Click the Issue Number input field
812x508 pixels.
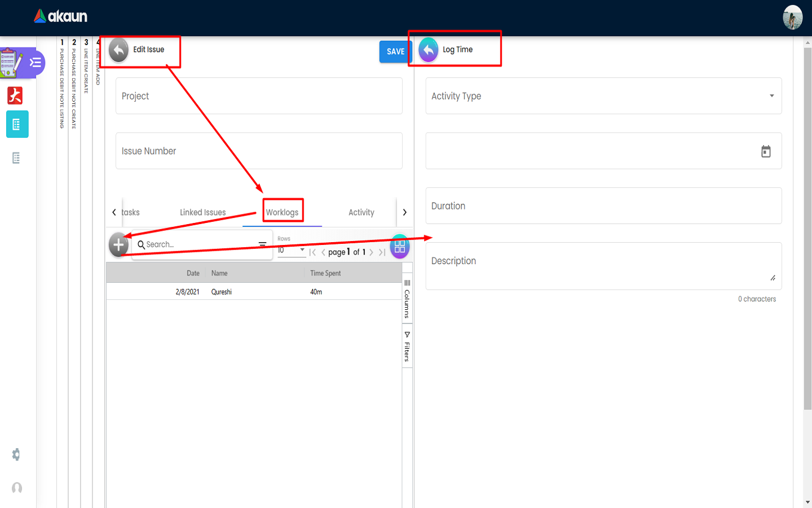point(259,151)
